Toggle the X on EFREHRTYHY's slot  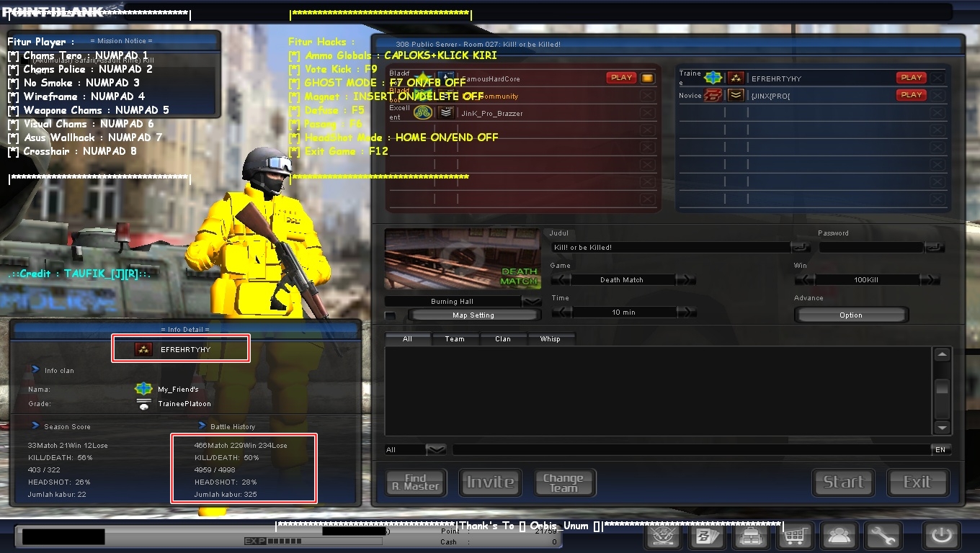click(x=937, y=78)
